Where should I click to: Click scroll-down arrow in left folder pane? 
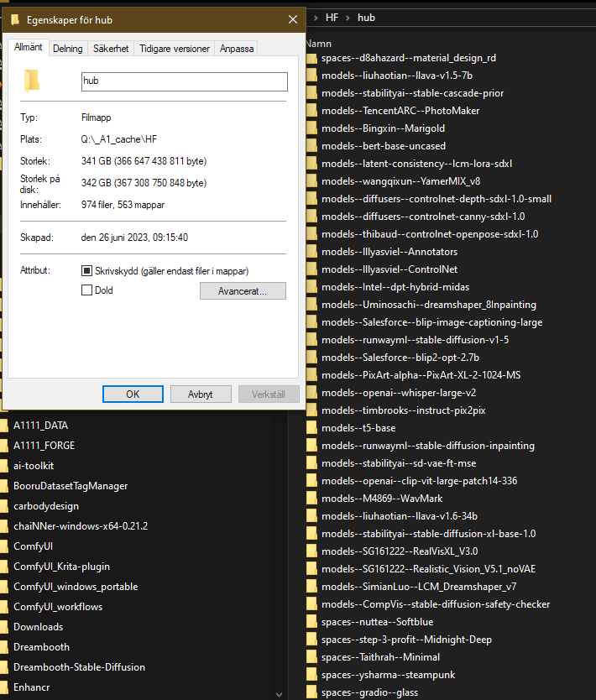pyautogui.click(x=279, y=694)
